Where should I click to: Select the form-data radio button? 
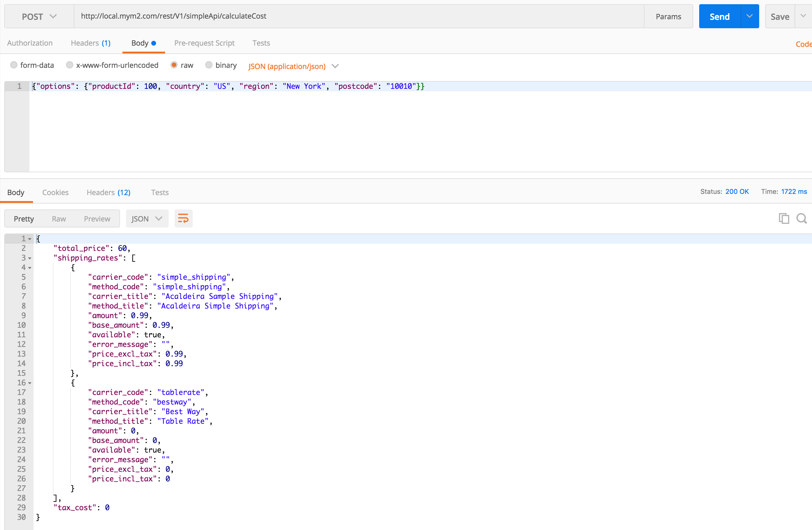click(x=14, y=65)
